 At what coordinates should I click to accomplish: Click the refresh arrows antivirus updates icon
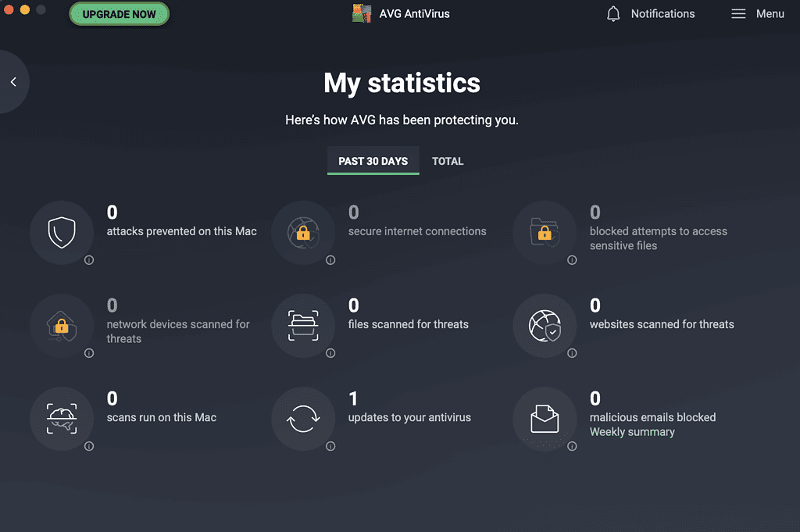click(x=303, y=419)
